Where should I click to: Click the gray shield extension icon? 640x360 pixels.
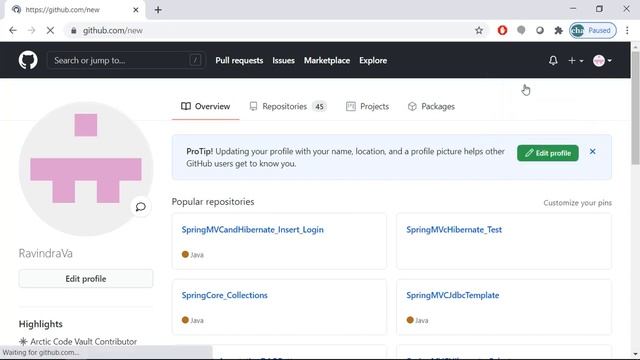(521, 30)
